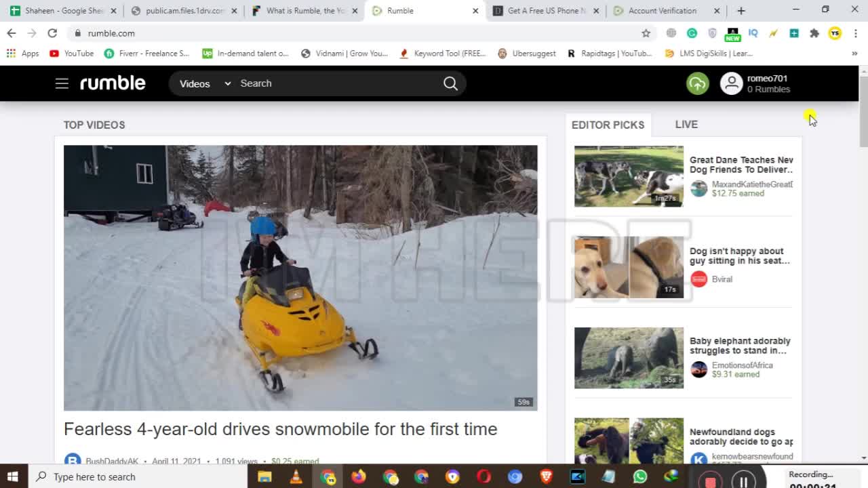Viewport: 868px width, 488px height.
Task: Open the Fiverr Freelance bookmark
Action: [x=146, y=54]
